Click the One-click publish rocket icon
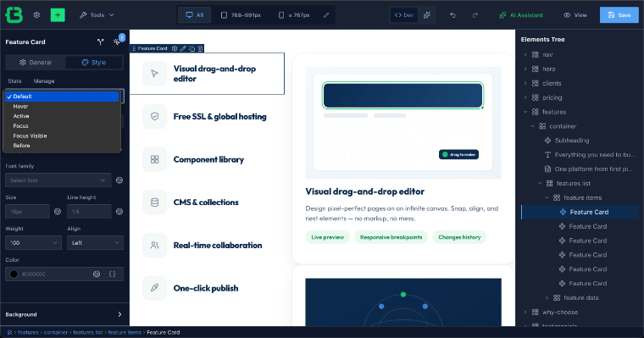644x338 pixels. [x=154, y=288]
